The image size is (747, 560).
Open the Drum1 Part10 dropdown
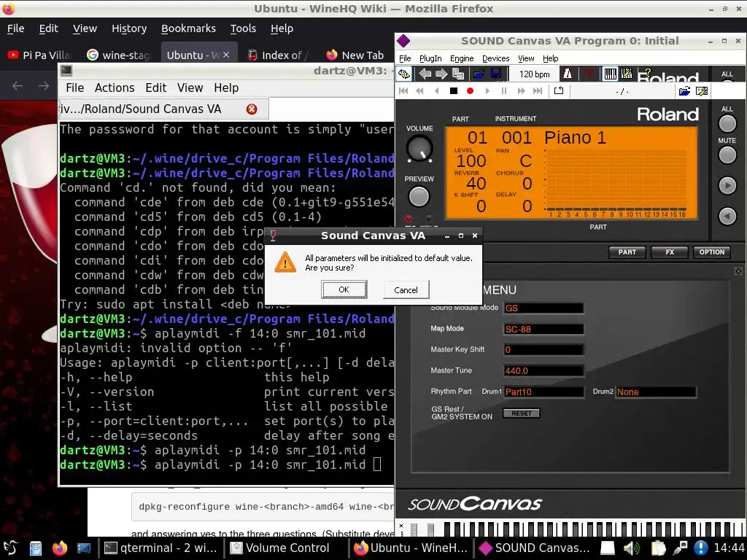tap(543, 392)
